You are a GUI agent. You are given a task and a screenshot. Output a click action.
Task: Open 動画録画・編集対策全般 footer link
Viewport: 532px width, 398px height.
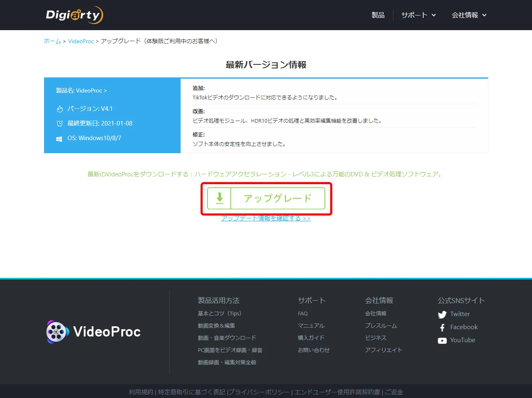click(x=227, y=362)
